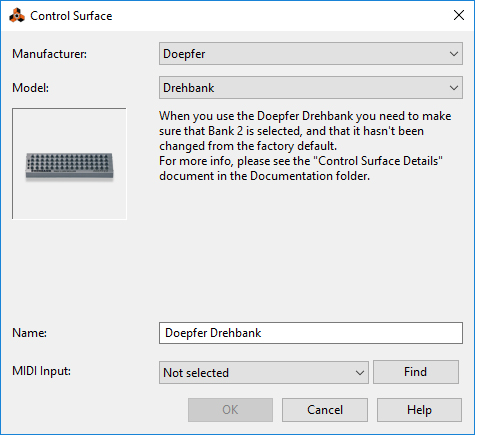The height and width of the screenshot is (436, 477).
Task: Click into the Name field containing Doepfer Drehbank
Action: [311, 333]
